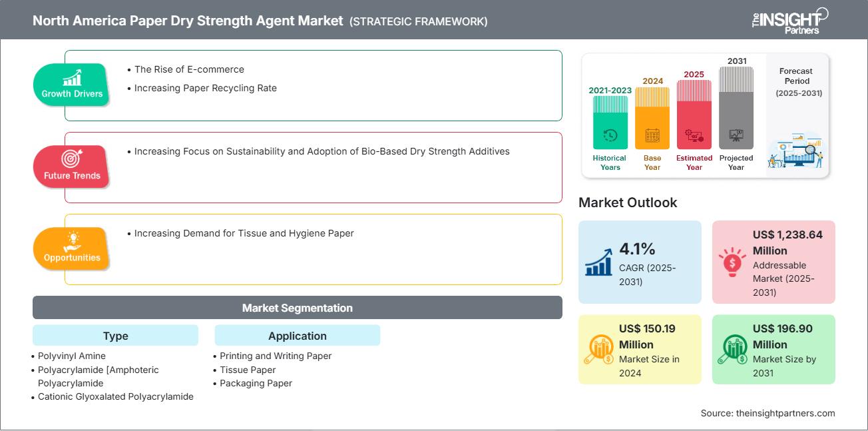Click the Growth Drivers bar chart icon

[x=71, y=77]
